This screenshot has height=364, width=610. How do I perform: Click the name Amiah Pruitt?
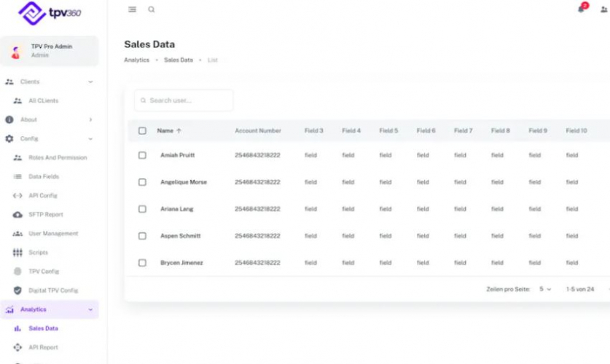[177, 155]
